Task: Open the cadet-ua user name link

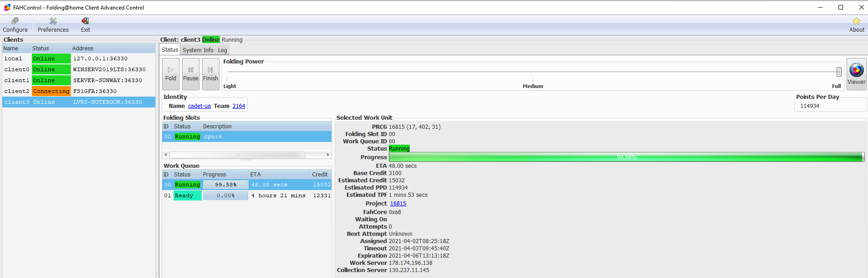Action: 199,106
